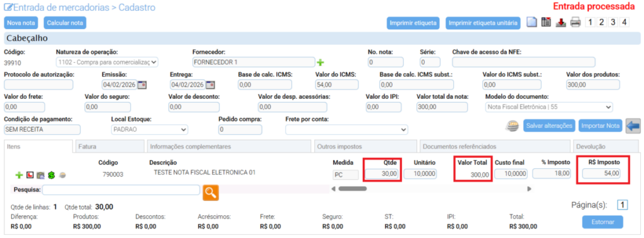Click the Estornar button

click(602, 222)
